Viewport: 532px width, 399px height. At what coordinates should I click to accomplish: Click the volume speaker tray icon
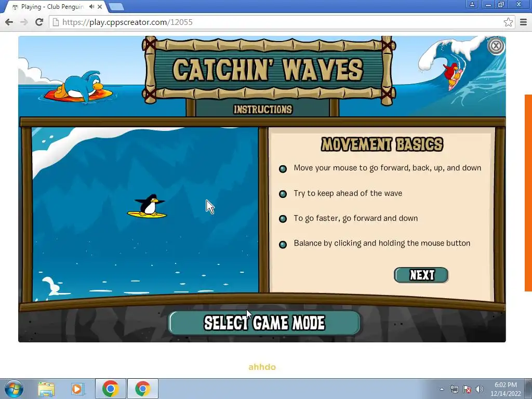click(479, 389)
